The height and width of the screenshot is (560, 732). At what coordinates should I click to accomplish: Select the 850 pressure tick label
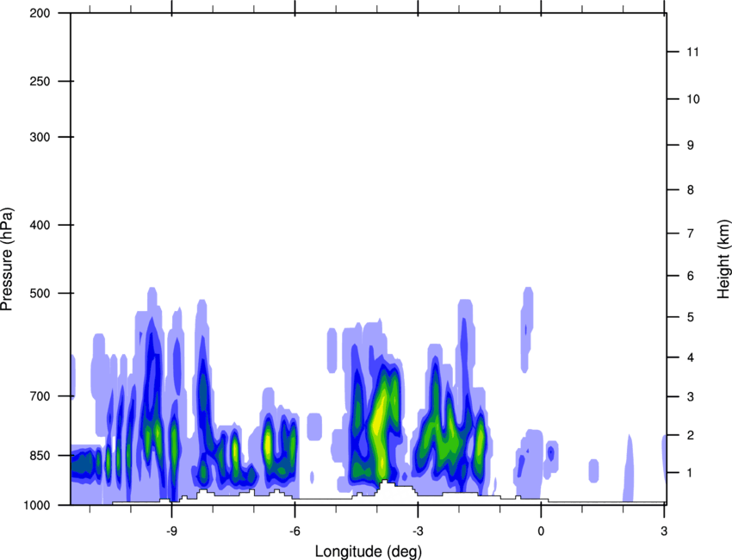40,456
